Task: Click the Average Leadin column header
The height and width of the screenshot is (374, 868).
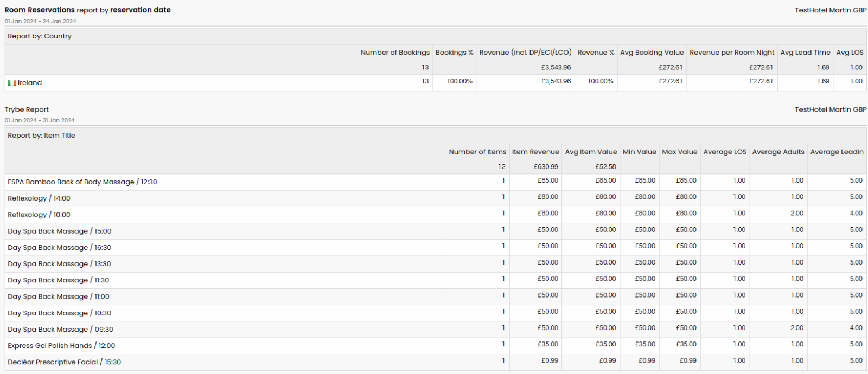Action: pyautogui.click(x=837, y=152)
